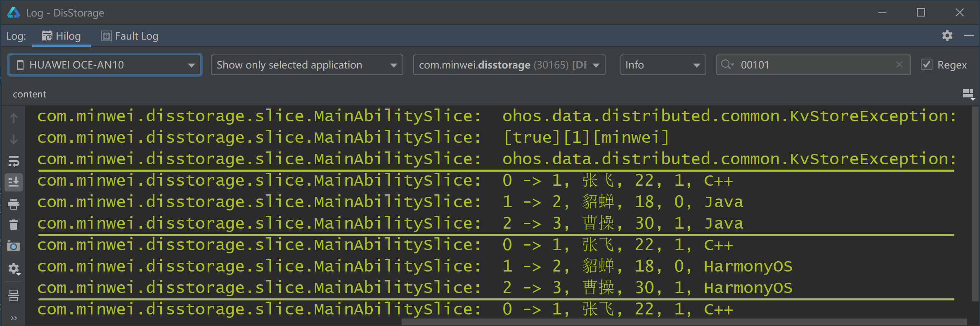The height and width of the screenshot is (326, 980).
Task: Open search history via the magnifier icon
Action: tap(727, 64)
